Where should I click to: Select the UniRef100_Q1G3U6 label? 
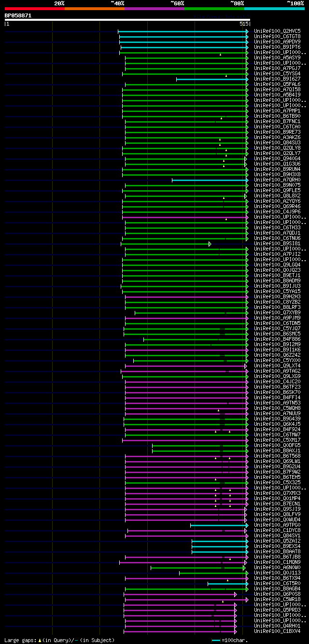click(x=277, y=164)
